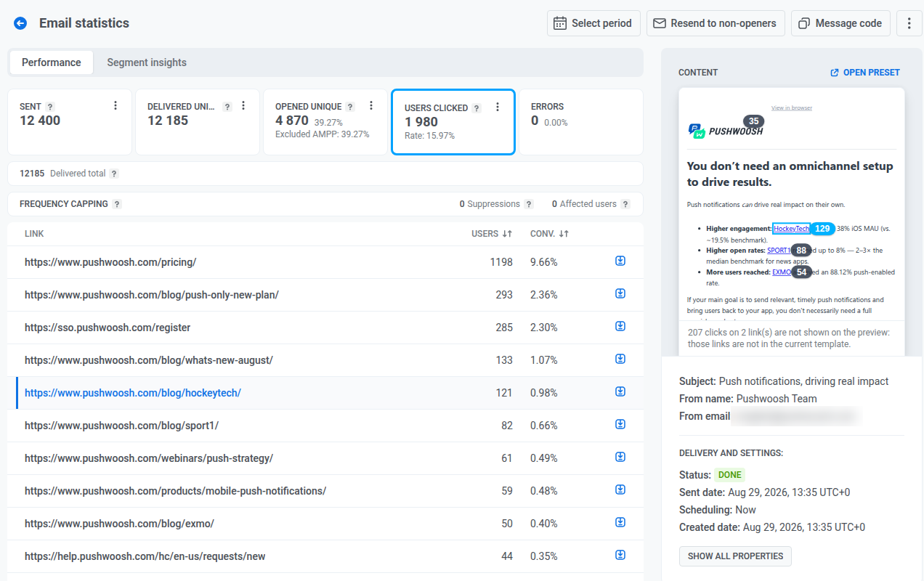Viewport: 924px width, 581px height.
Task: Open the OPENED UNIQUE card three-dot menu
Action: (371, 106)
